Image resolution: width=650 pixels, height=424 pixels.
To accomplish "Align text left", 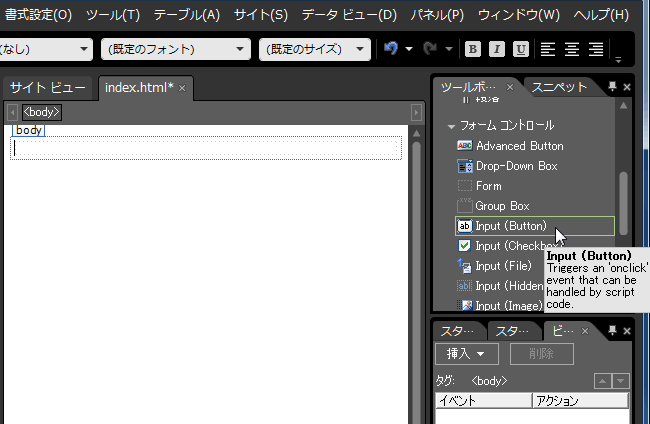I will [x=548, y=49].
